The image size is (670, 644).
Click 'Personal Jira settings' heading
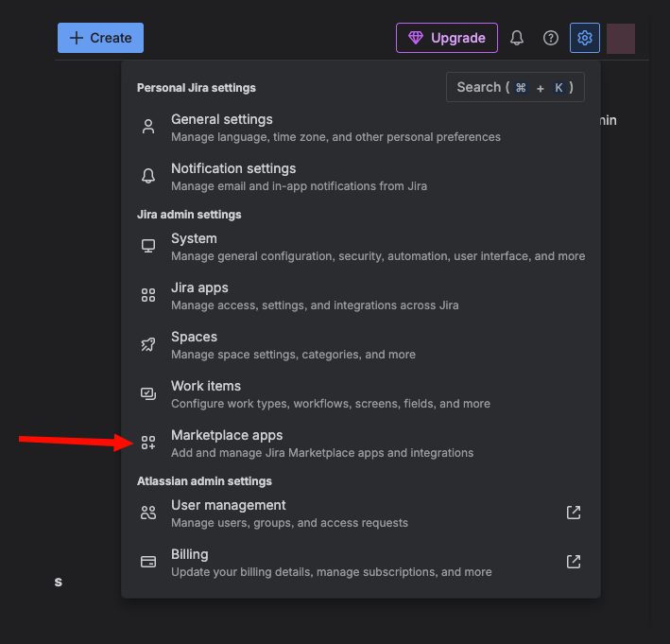[x=197, y=88]
